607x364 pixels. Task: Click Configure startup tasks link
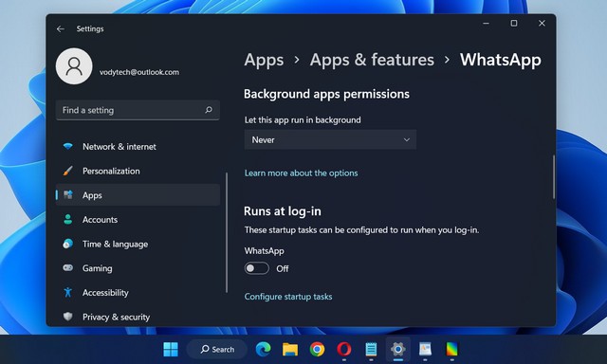(288, 297)
